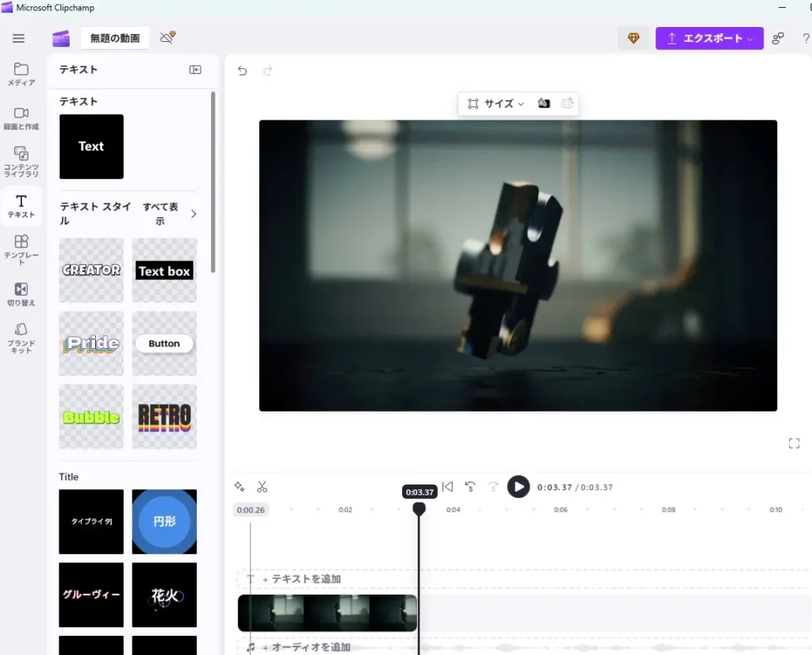
Task: Click the Clipchamp home logo icon
Action: click(60, 38)
